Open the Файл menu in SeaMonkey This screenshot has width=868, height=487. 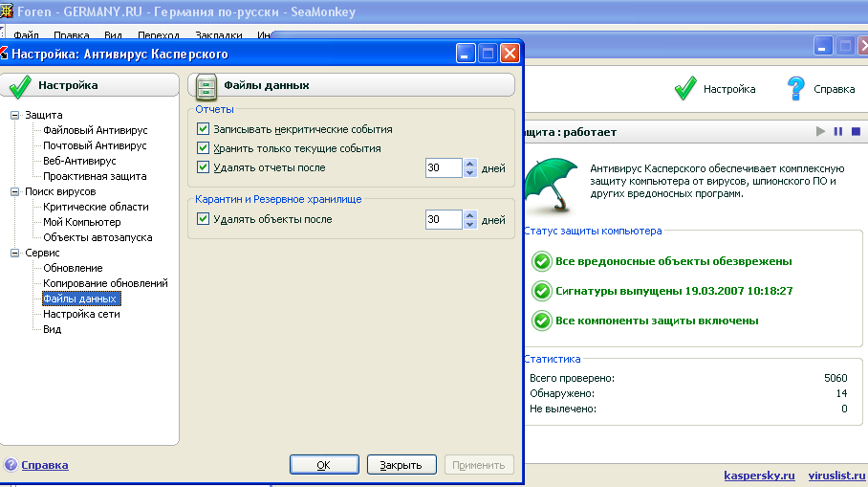click(x=26, y=34)
